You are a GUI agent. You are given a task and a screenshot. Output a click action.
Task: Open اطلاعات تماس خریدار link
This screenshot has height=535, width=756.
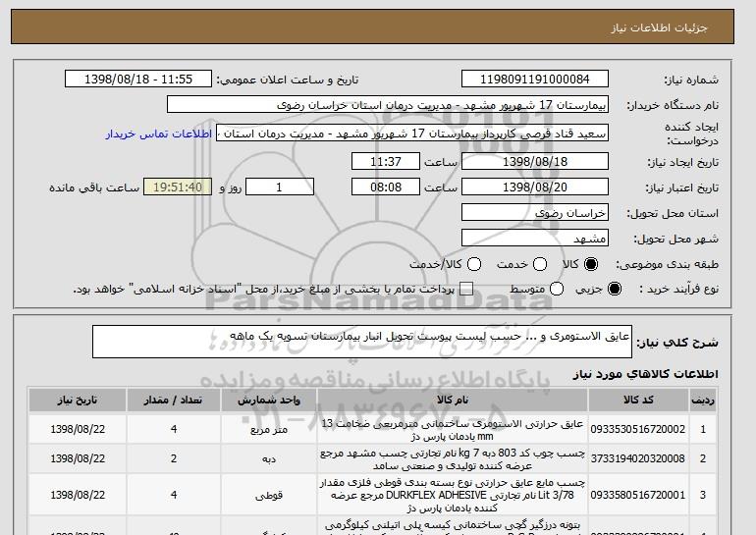(159, 134)
